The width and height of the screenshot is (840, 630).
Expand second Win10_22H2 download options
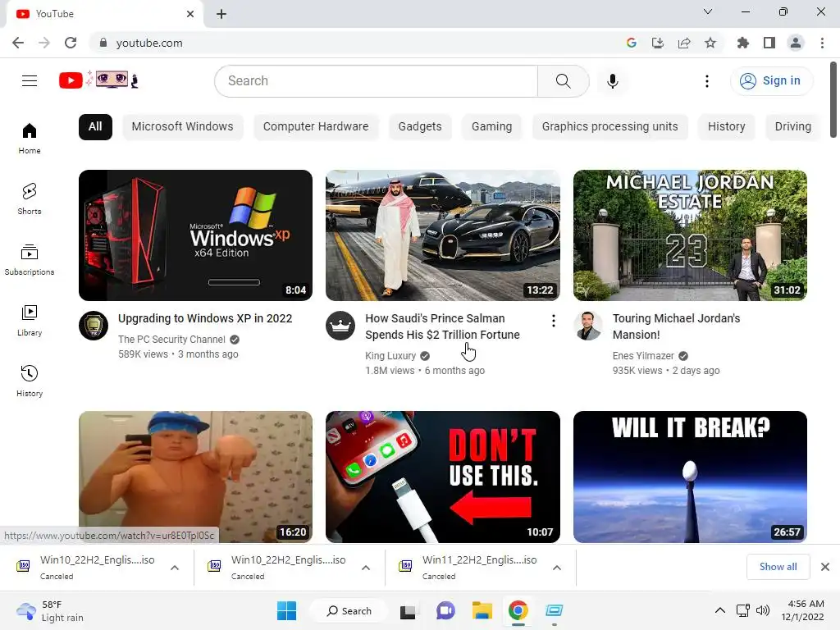(366, 568)
